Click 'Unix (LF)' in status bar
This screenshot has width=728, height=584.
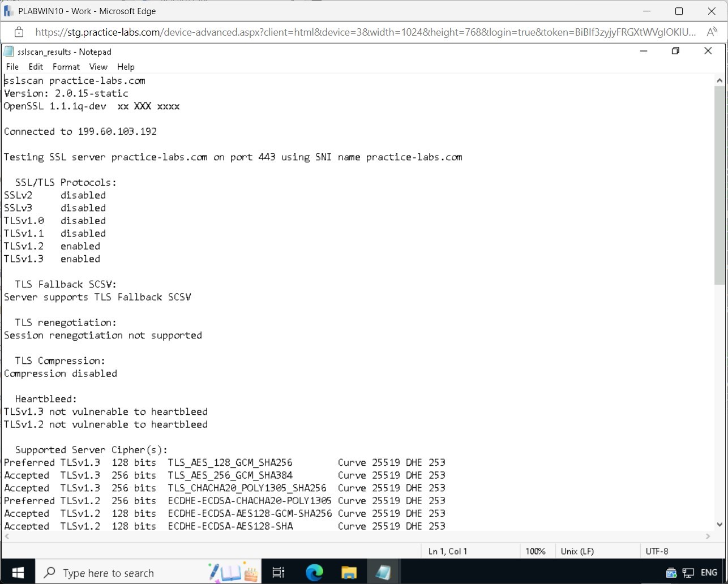pyautogui.click(x=577, y=551)
